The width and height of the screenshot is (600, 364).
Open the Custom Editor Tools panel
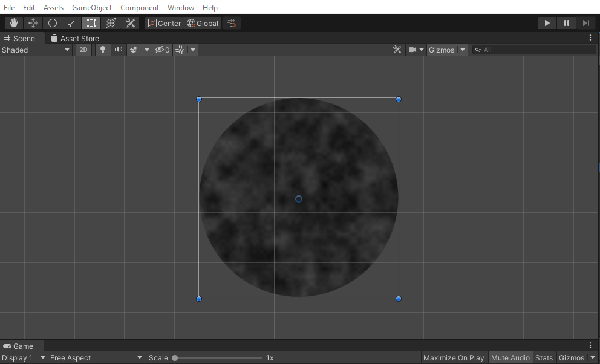pyautogui.click(x=130, y=22)
